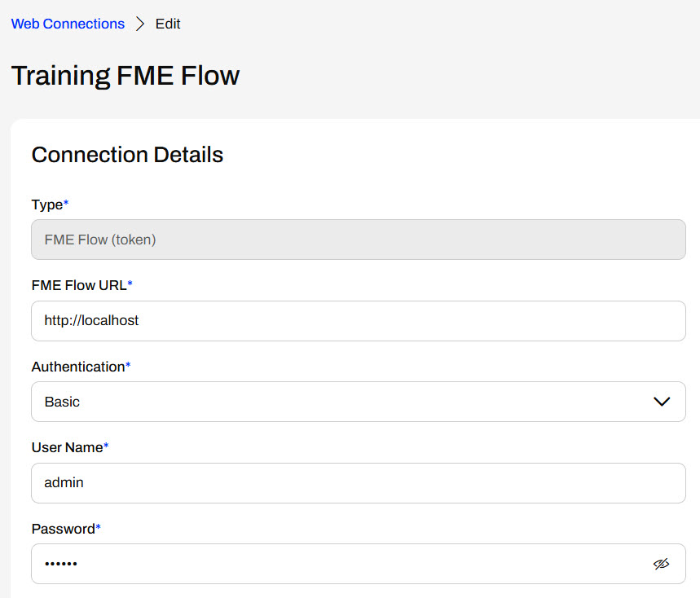
Task: Click the Authentication field label
Action: [x=77, y=367]
